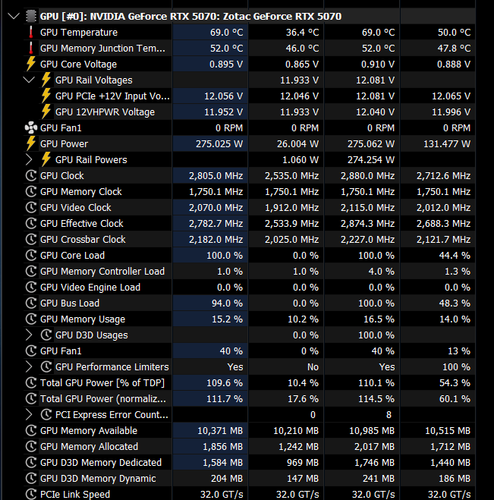Click the maximum Total GPU Power normalized 114.5 %
Viewport: 494px width, 500px height.
coord(376,399)
